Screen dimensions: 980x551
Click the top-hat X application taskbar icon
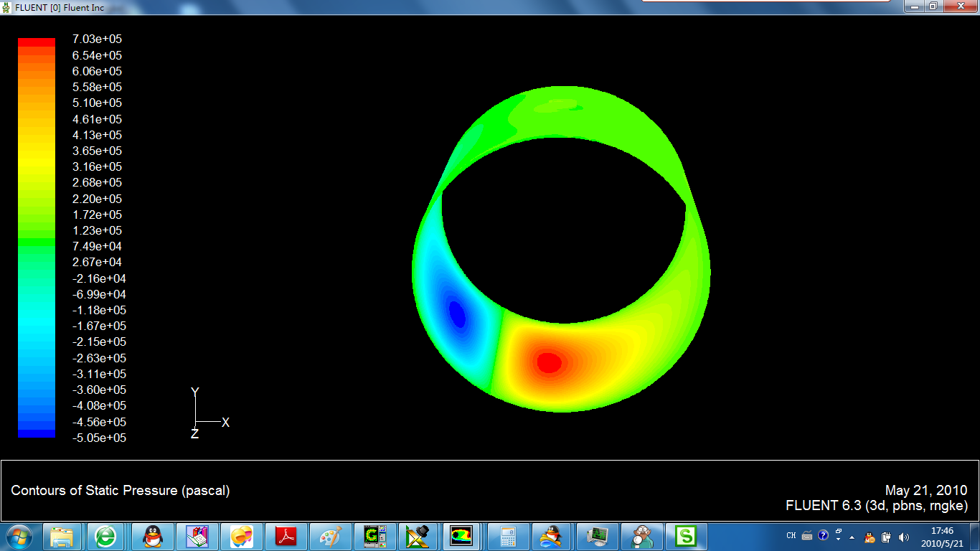tap(417, 536)
